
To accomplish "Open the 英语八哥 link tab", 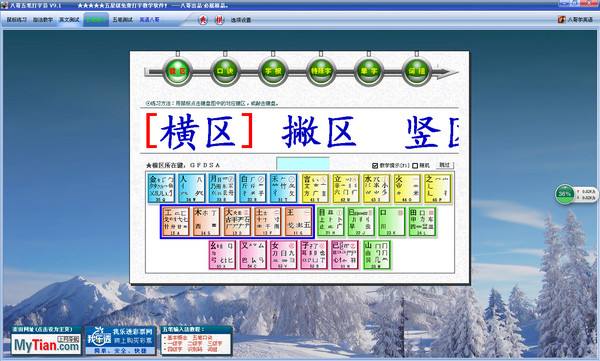I will coord(149,20).
